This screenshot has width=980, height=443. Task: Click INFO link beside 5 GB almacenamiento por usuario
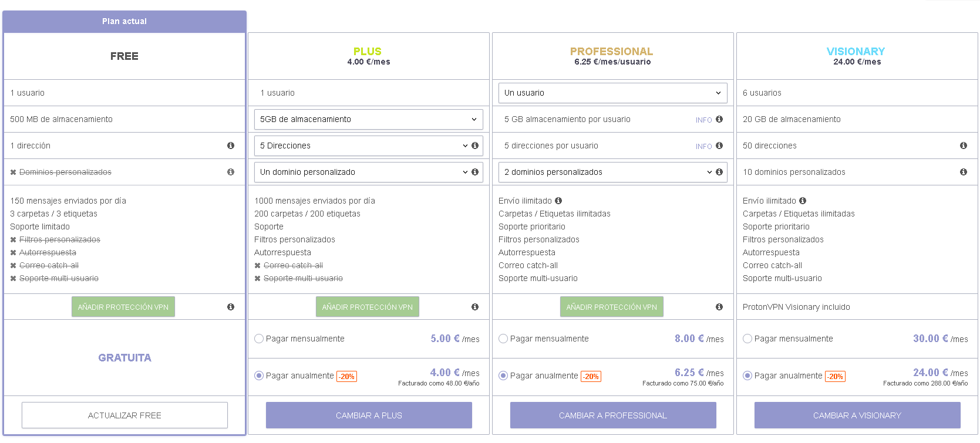pos(704,120)
